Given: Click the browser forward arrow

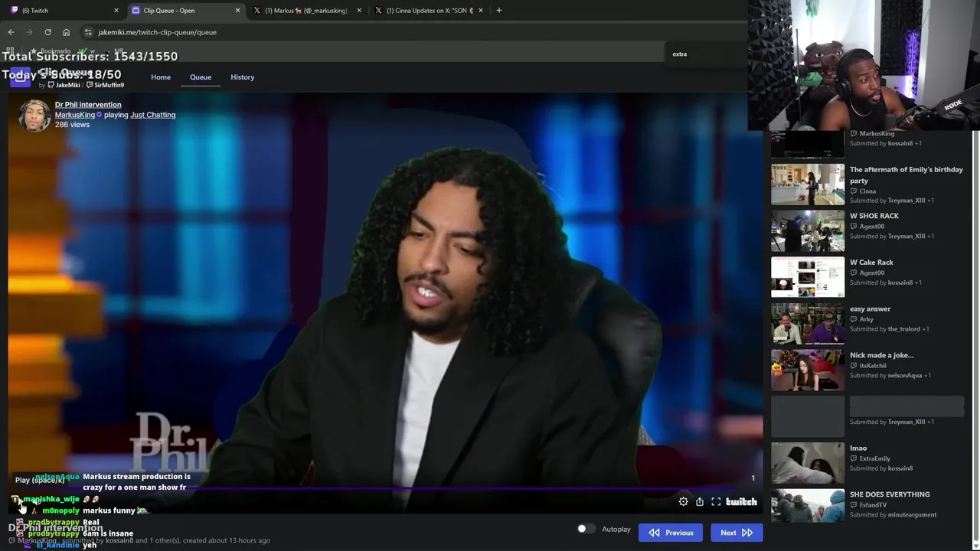Looking at the screenshot, I should 29,32.
